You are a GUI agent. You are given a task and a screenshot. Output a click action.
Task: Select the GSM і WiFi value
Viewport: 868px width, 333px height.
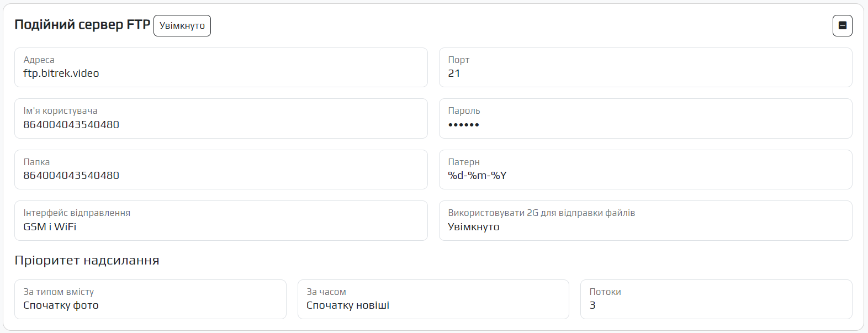pos(50,227)
